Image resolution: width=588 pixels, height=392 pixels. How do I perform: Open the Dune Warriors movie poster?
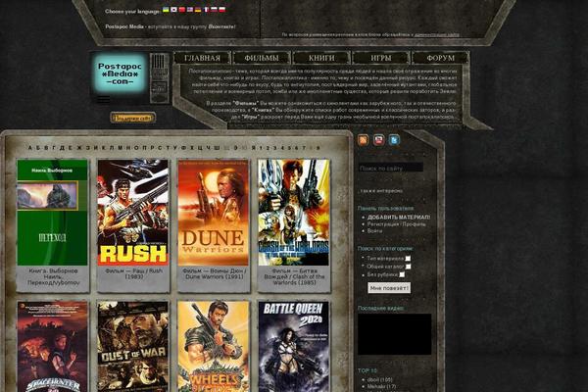click(213, 213)
